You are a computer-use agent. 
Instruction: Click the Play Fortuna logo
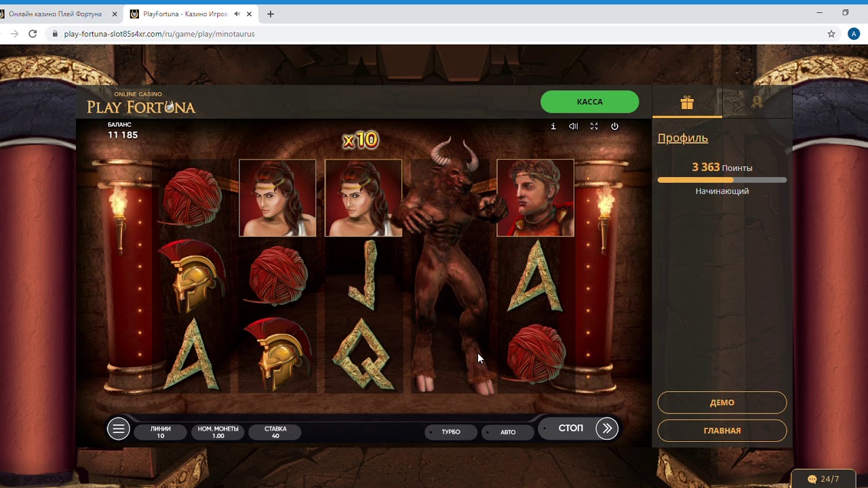tap(141, 103)
